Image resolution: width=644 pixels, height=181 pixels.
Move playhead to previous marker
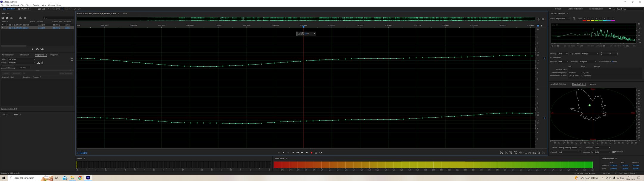pos(293,153)
